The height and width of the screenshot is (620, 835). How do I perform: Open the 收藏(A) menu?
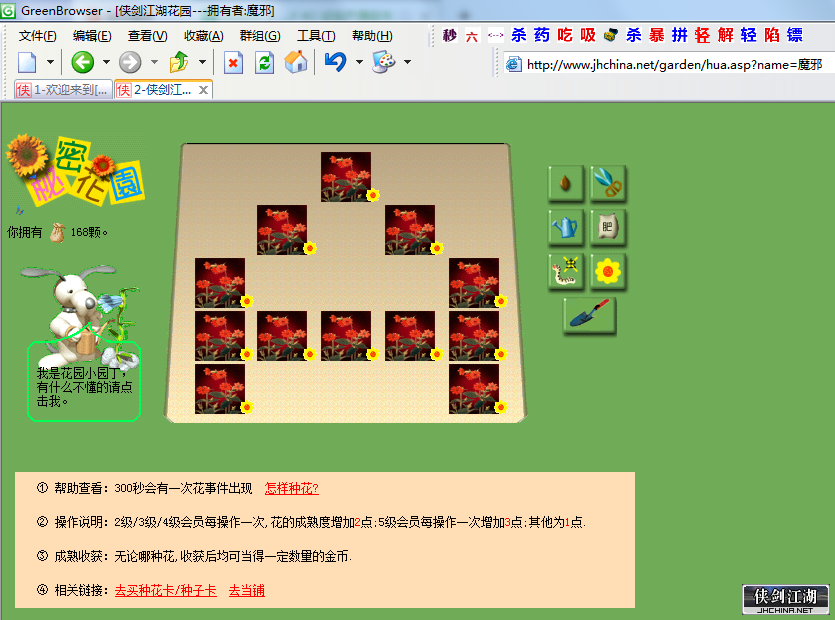pos(203,36)
